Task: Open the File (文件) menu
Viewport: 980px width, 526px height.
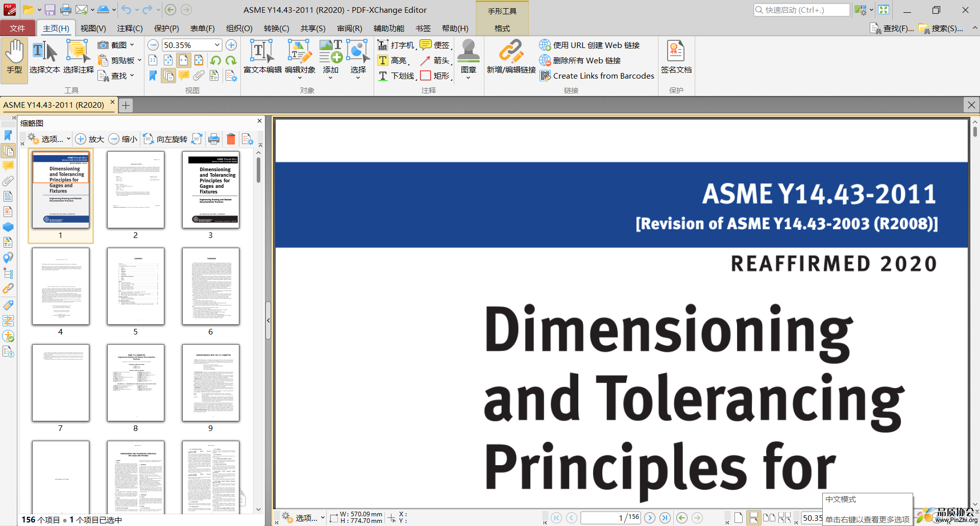Action: [17, 28]
